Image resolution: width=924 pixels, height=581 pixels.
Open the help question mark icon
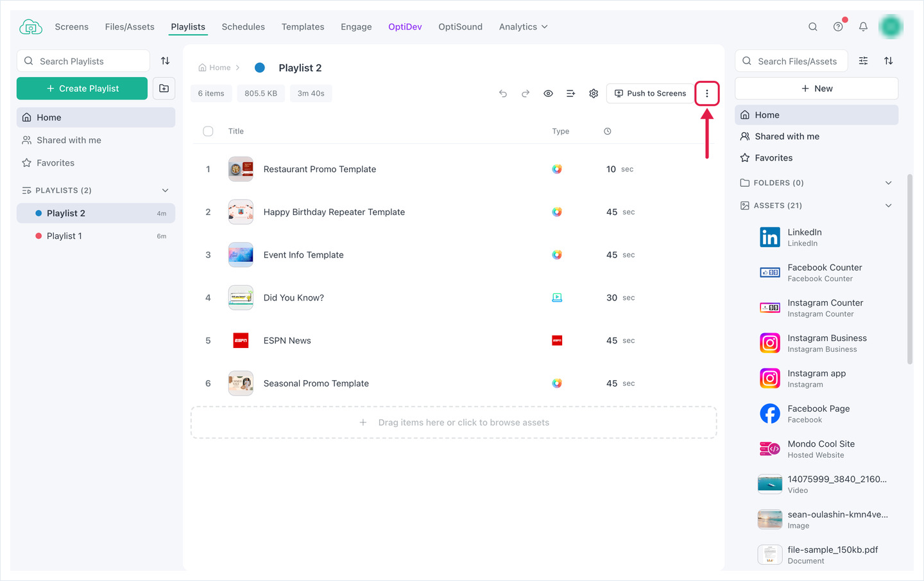838,27
